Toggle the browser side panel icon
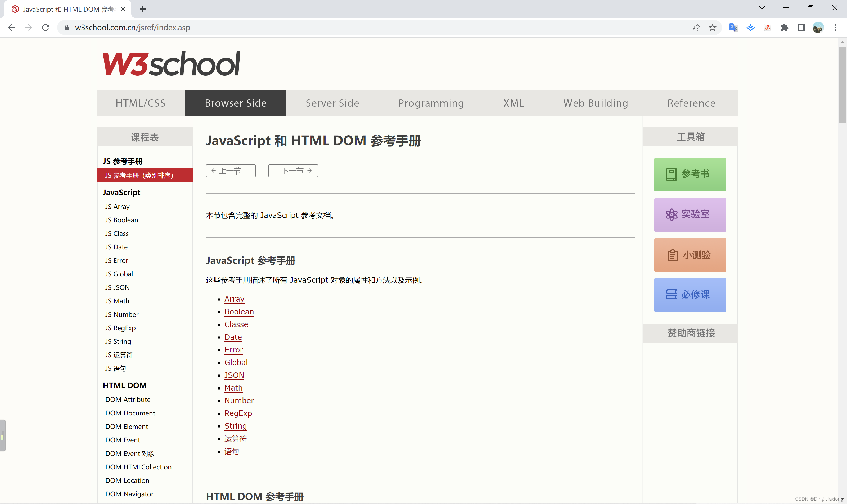Screen dimensions: 847x504 pyautogui.click(x=801, y=28)
